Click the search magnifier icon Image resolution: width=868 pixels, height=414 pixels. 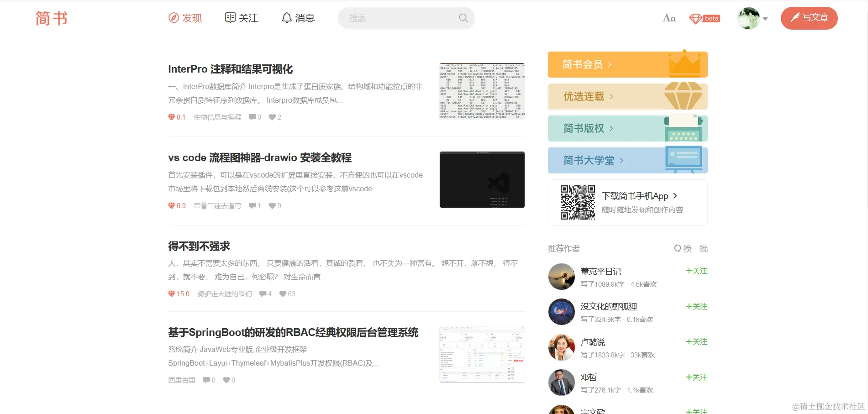point(463,18)
